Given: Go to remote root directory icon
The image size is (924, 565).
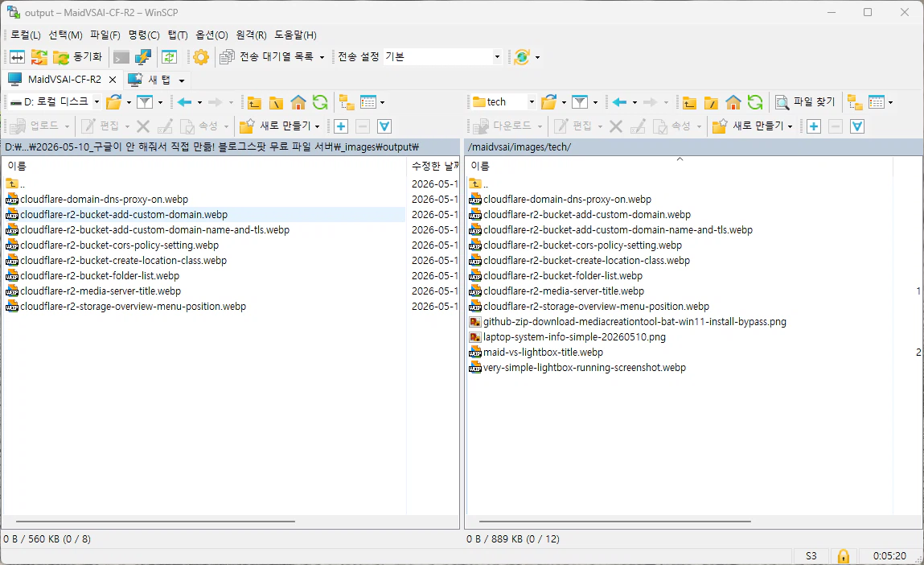Looking at the screenshot, I should tap(711, 103).
